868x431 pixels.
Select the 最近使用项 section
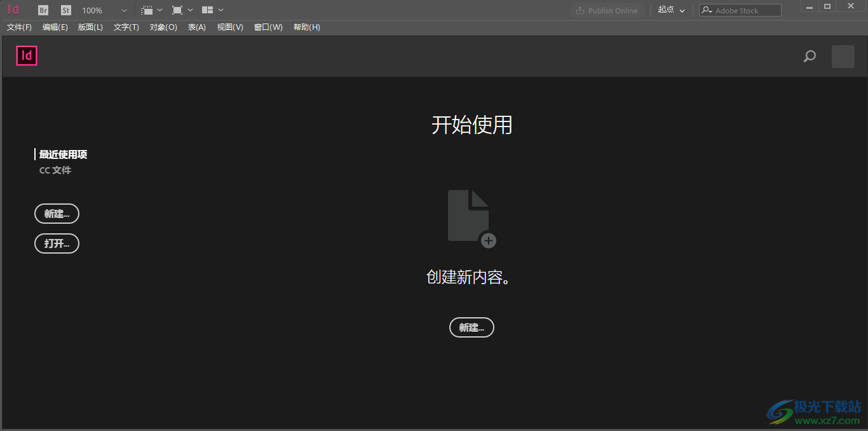[x=62, y=154]
